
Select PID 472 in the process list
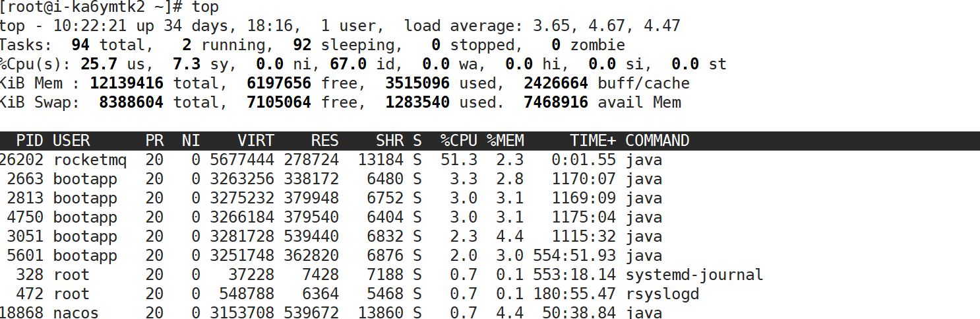30,294
